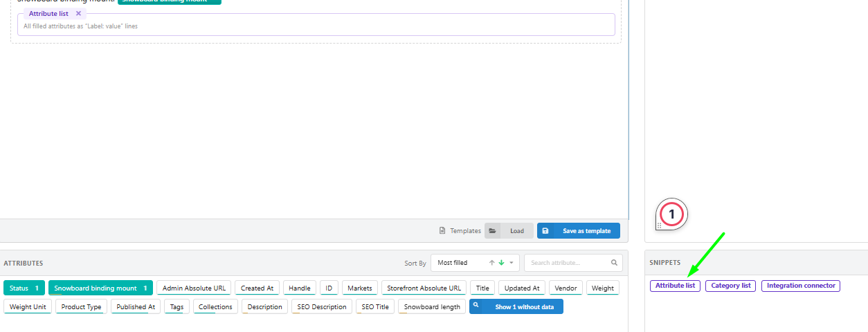Click the Category list snippet
868x332 pixels.
[730, 286]
